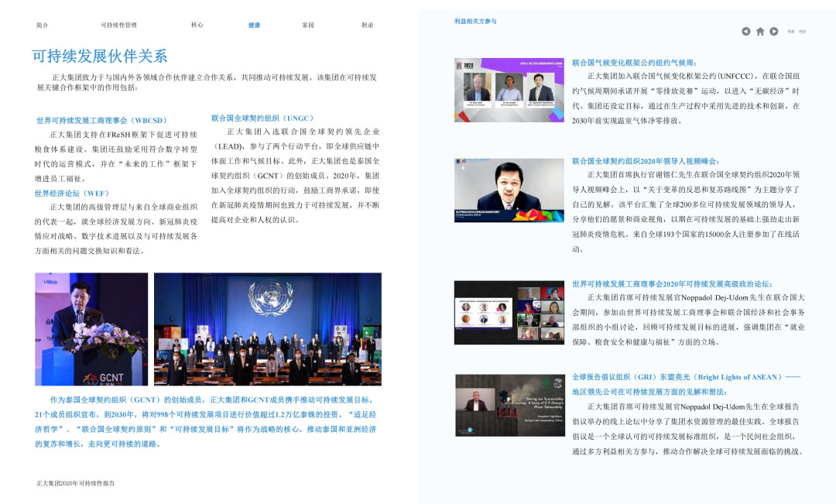Click the UN emblem group photo

coord(267,329)
